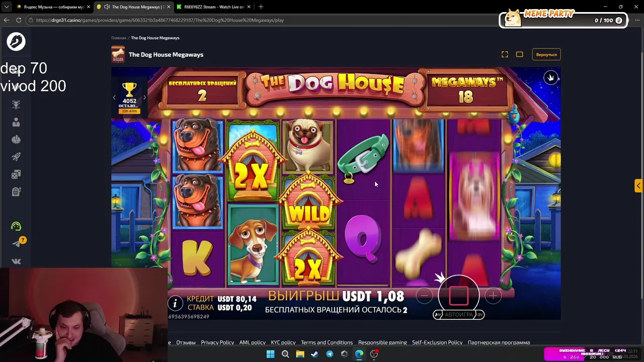Screen dimensions: 644x362
Task: Increase the bet with plus button
Action: coord(493,296)
